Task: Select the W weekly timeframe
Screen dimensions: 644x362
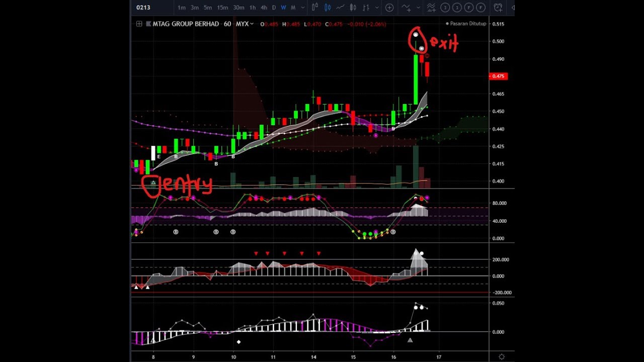Action: [x=283, y=8]
